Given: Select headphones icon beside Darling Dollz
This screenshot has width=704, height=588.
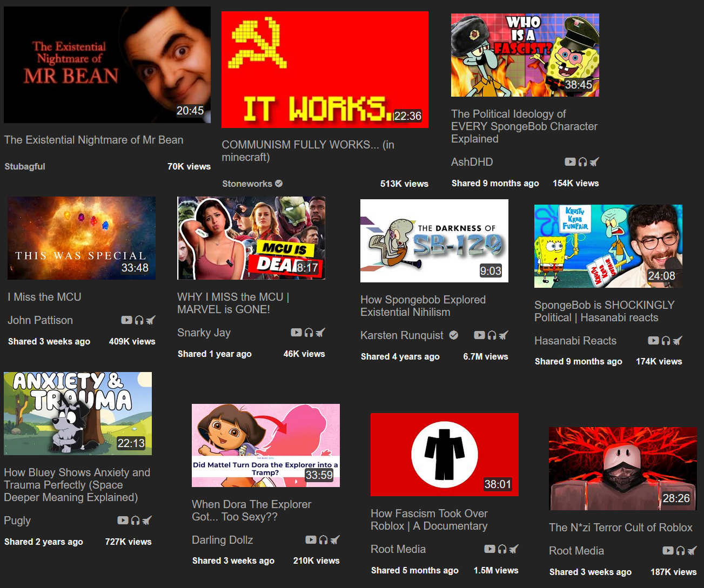Looking at the screenshot, I should 323,539.
